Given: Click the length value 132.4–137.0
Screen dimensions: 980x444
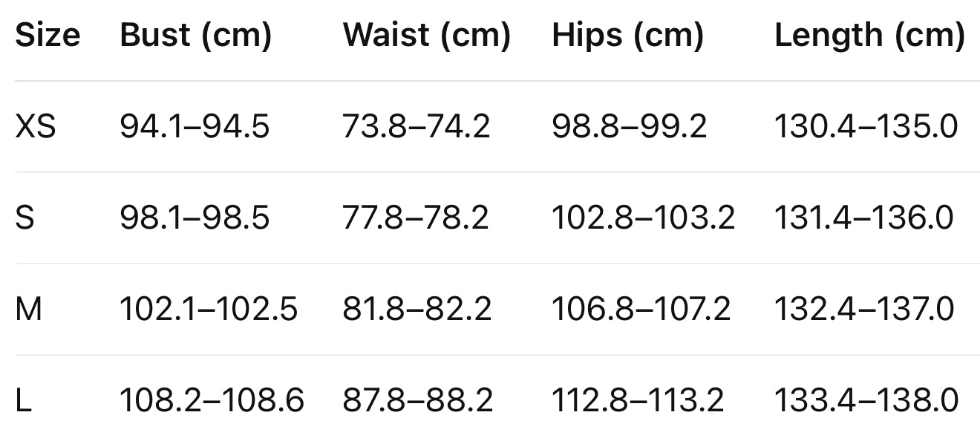Looking at the screenshot, I should click(x=864, y=309).
